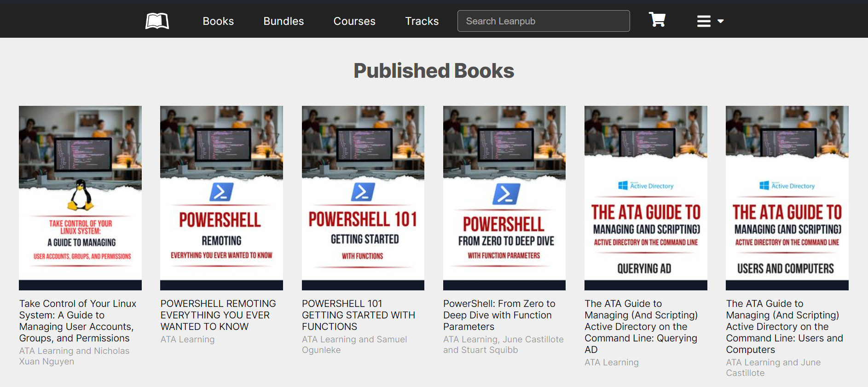Click the POWERSHELL 101 GETTING STARTED title

coord(359,315)
